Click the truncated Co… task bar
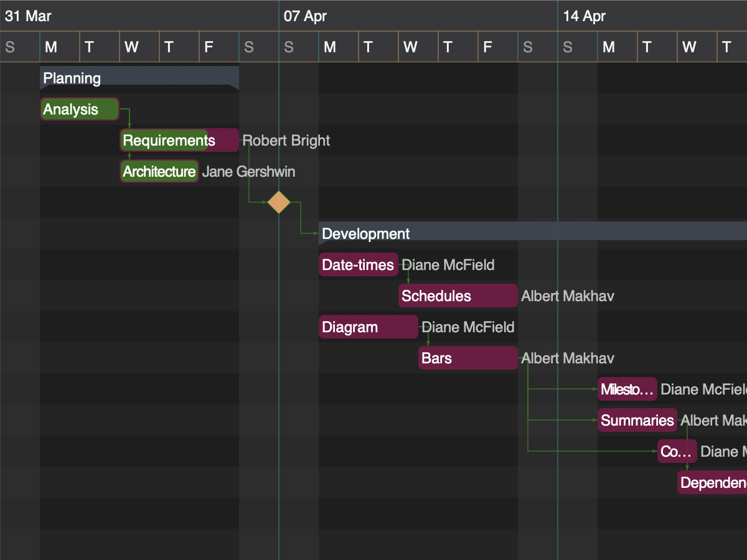The image size is (747, 560). [x=677, y=451]
